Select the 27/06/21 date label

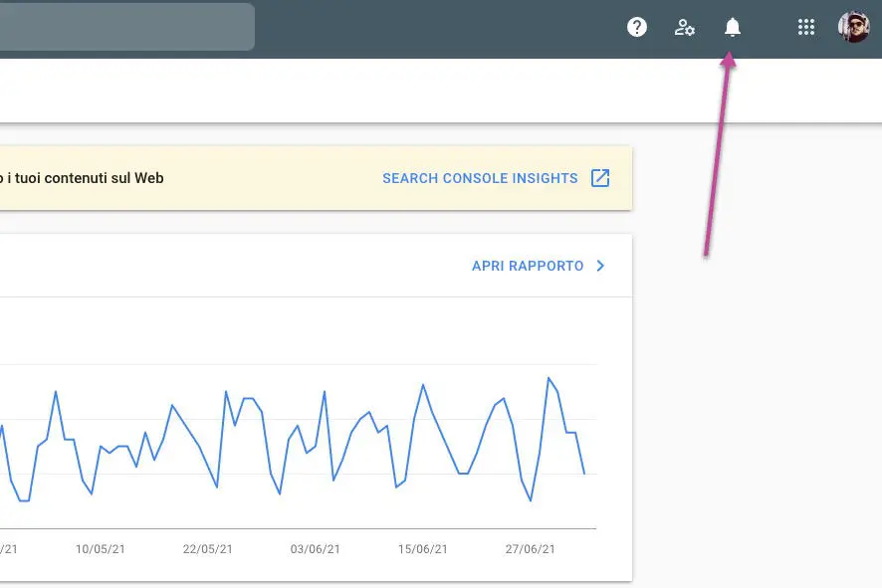click(x=531, y=549)
